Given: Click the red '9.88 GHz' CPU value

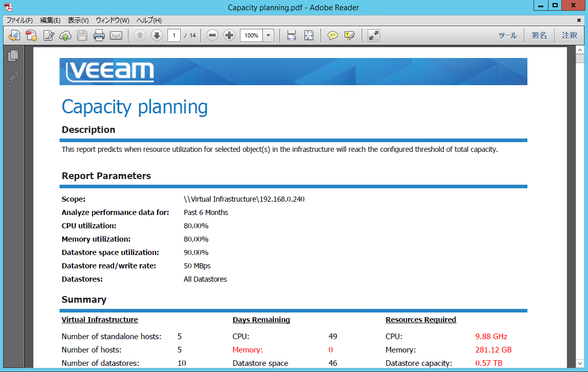Looking at the screenshot, I should 491,337.
